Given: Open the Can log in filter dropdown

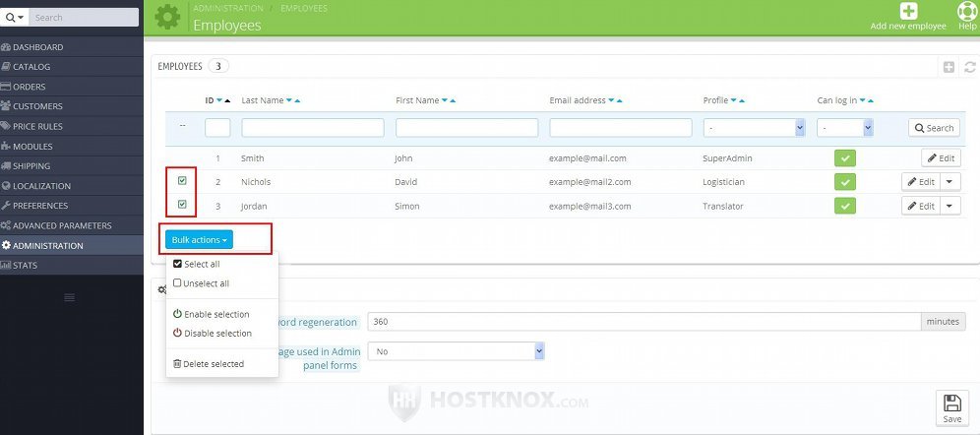Looking at the screenshot, I should (x=844, y=128).
